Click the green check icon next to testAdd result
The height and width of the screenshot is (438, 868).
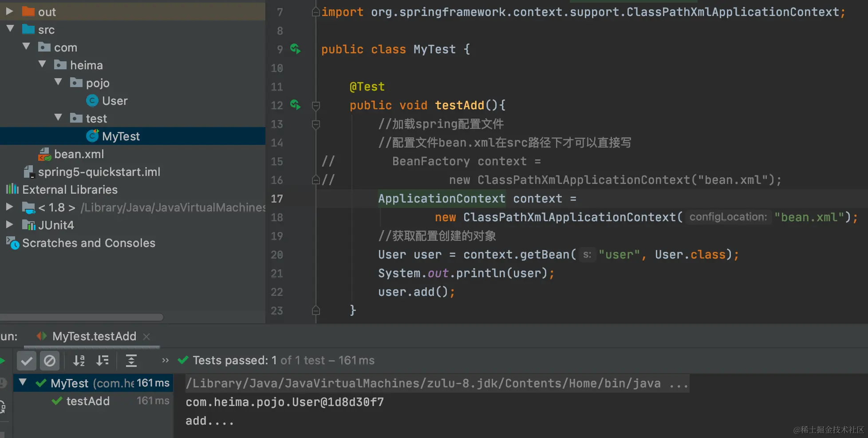coord(57,401)
